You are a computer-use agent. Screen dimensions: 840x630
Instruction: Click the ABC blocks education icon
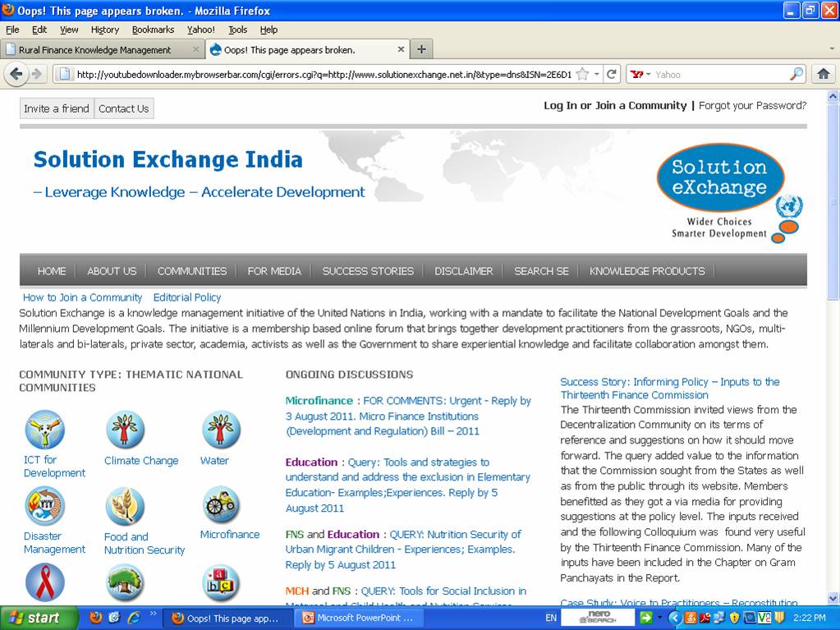221,582
